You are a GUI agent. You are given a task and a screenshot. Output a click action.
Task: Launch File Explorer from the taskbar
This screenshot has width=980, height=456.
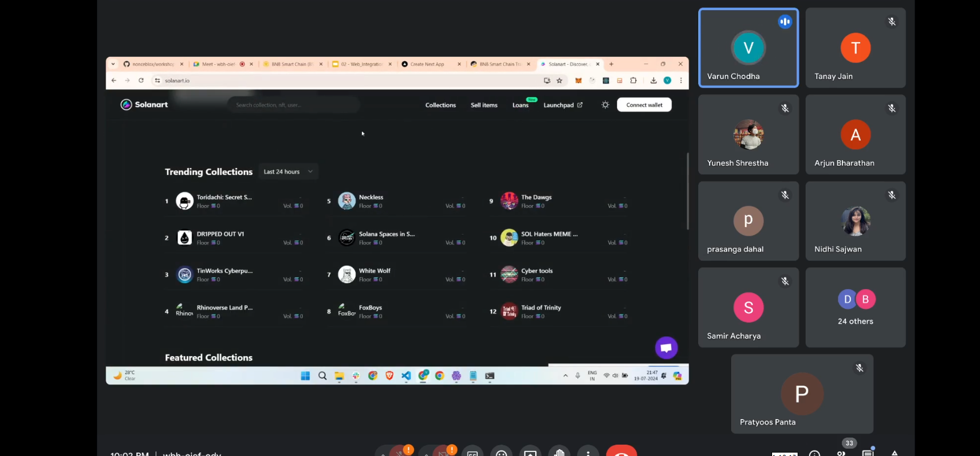(x=339, y=376)
